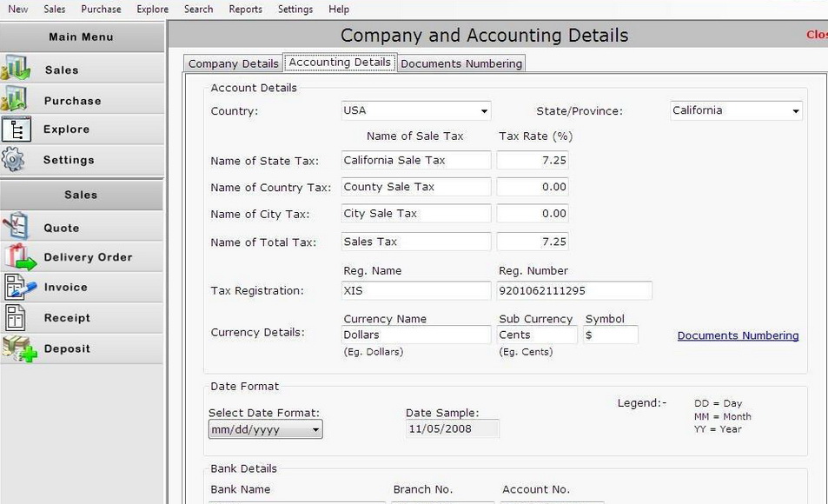Image resolution: width=828 pixels, height=504 pixels.
Task: Click the red Close link top right
Action: (817, 35)
